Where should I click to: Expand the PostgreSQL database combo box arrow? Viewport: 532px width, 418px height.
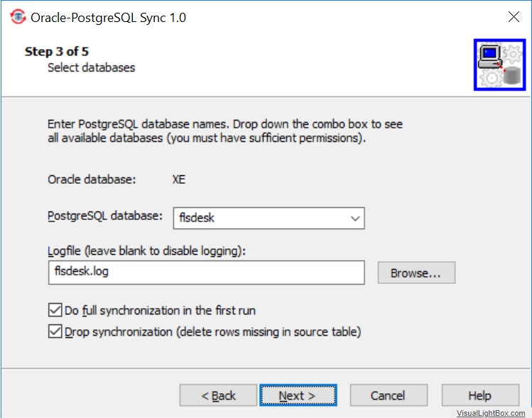pyautogui.click(x=355, y=219)
